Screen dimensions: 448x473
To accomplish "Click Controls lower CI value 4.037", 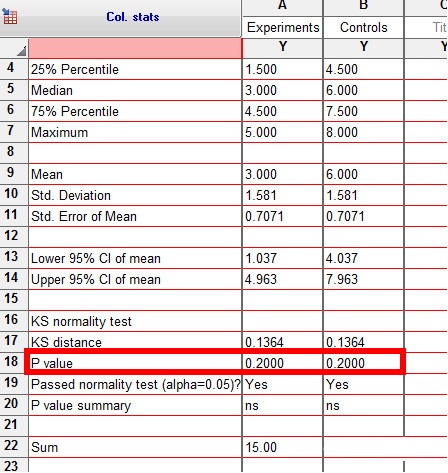I will coord(342,258).
